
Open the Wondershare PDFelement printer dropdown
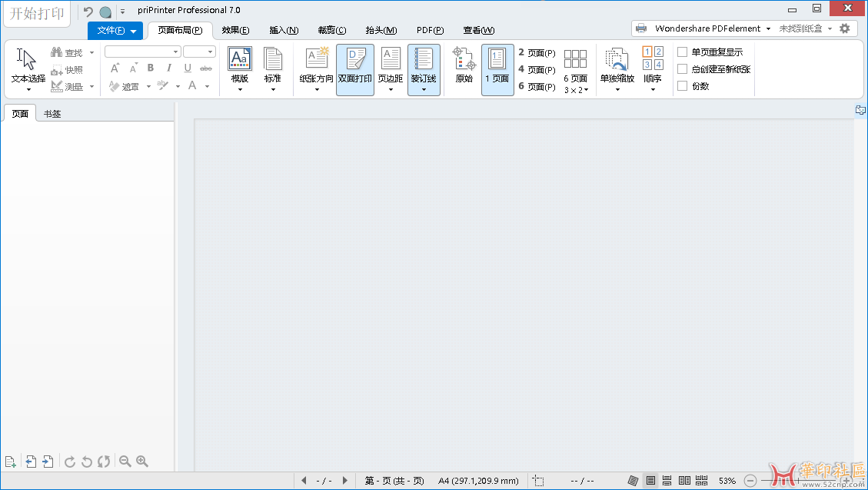767,28
